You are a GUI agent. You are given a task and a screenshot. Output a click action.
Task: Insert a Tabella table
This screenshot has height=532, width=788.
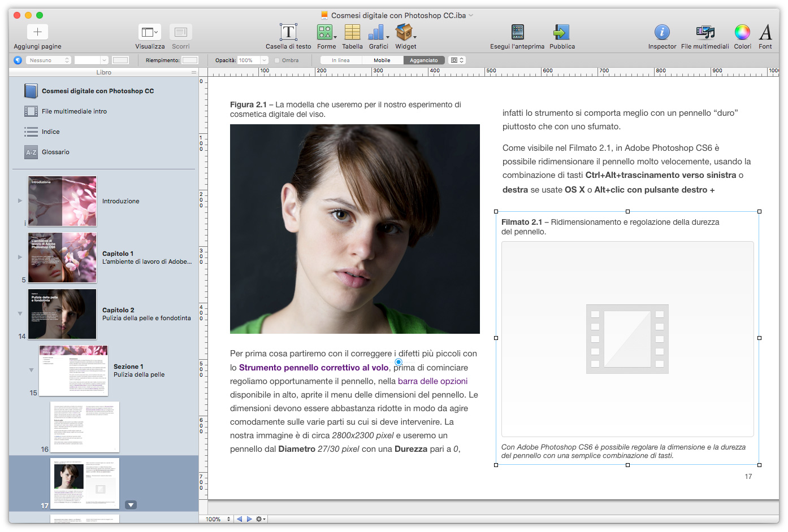point(352,32)
